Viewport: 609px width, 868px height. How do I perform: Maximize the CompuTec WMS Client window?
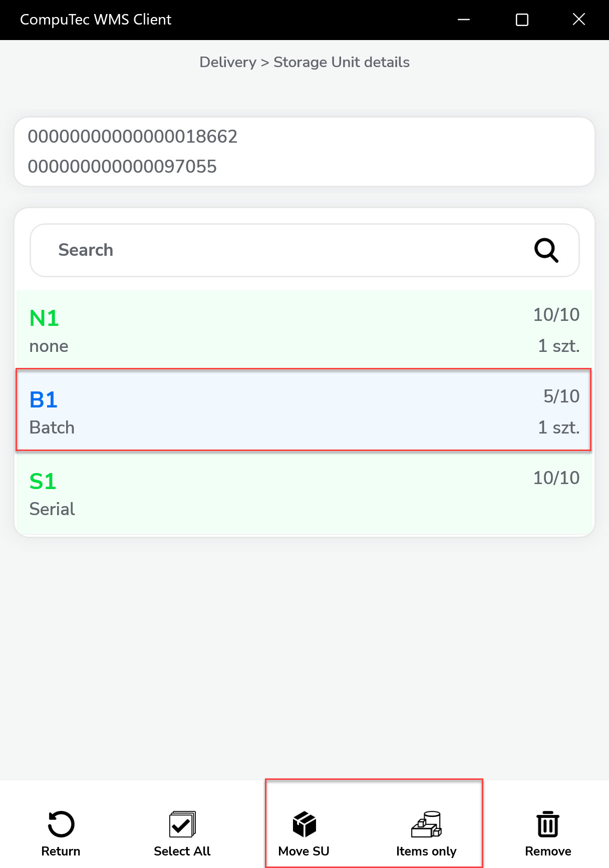(522, 20)
